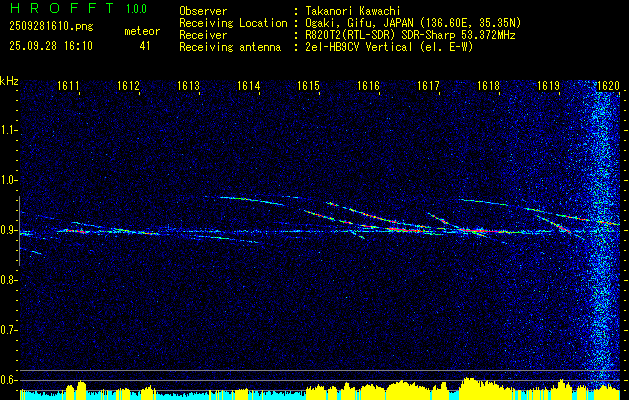Click the meteor count 41

click(145, 46)
